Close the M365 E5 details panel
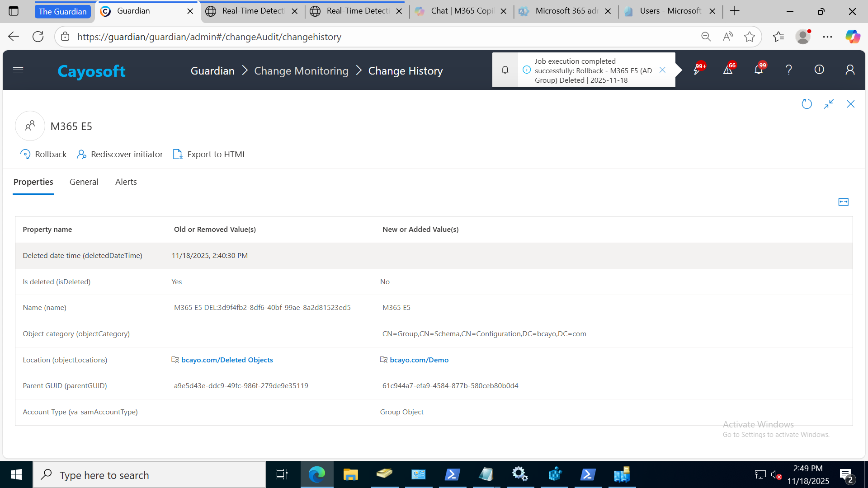Image resolution: width=868 pixels, height=488 pixels. pyautogui.click(x=850, y=104)
